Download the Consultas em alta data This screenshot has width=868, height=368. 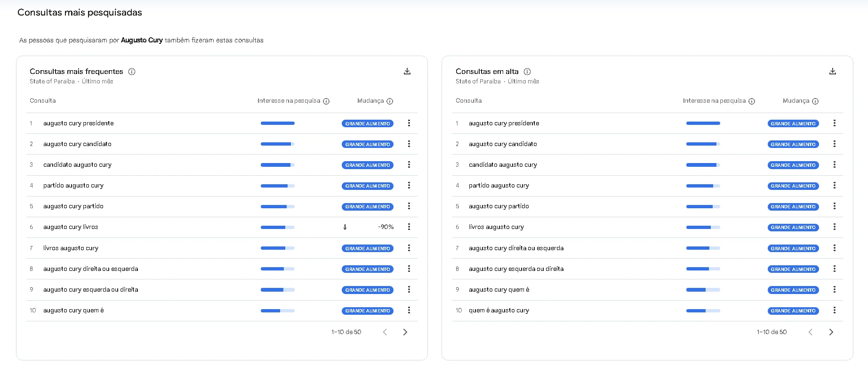coord(833,71)
